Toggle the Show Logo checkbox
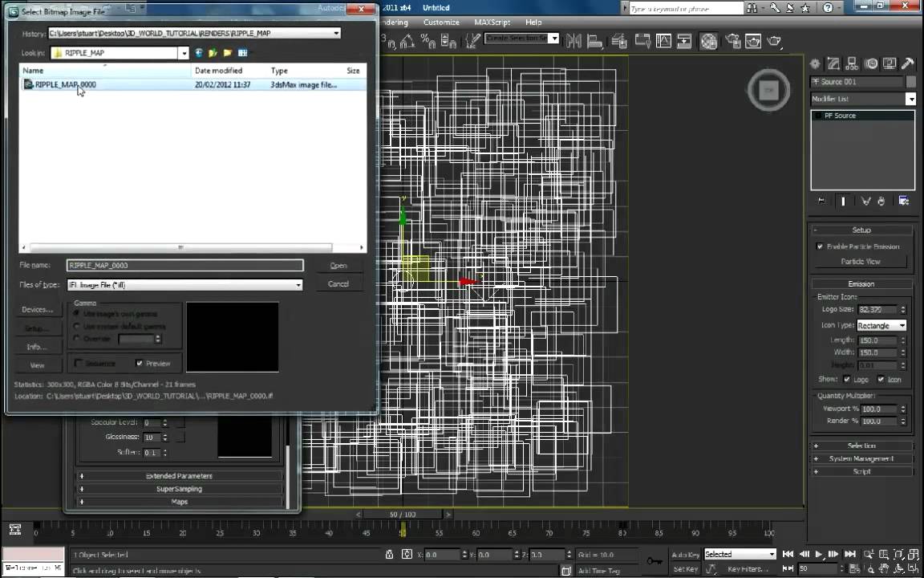 coord(847,379)
